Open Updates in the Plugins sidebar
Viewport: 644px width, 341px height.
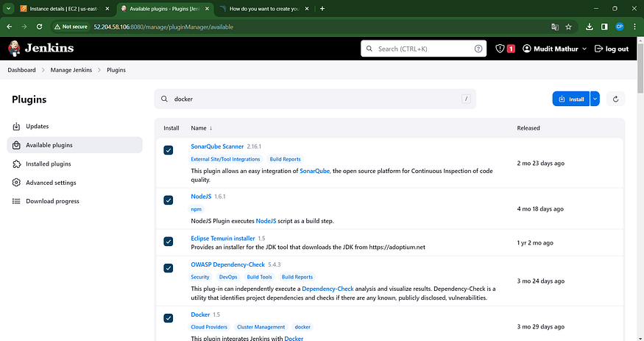click(75, 126)
